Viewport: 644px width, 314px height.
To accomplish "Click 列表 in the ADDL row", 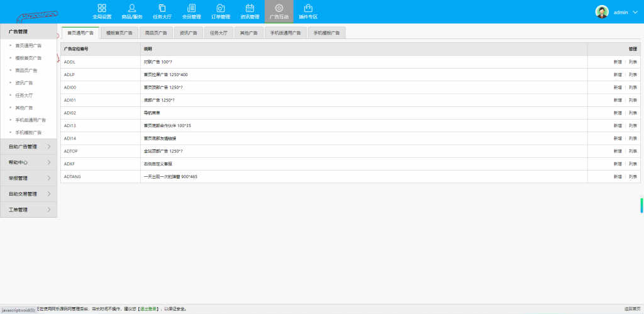I will click(633, 62).
